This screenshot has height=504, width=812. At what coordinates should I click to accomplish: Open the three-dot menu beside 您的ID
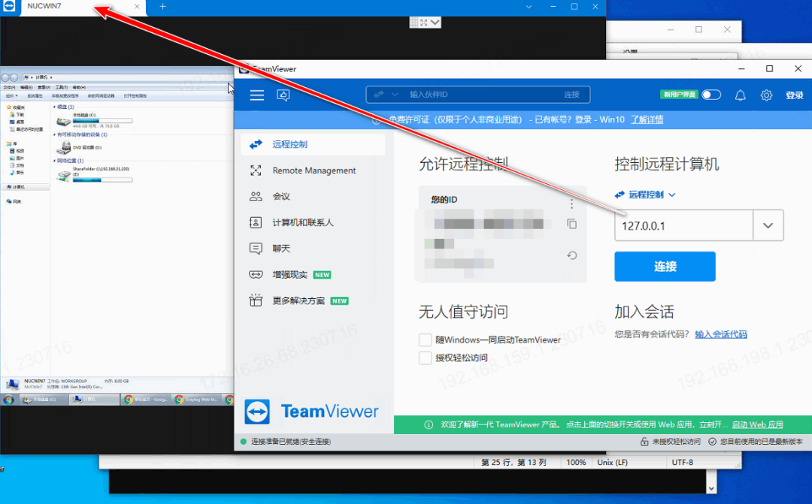point(571,204)
